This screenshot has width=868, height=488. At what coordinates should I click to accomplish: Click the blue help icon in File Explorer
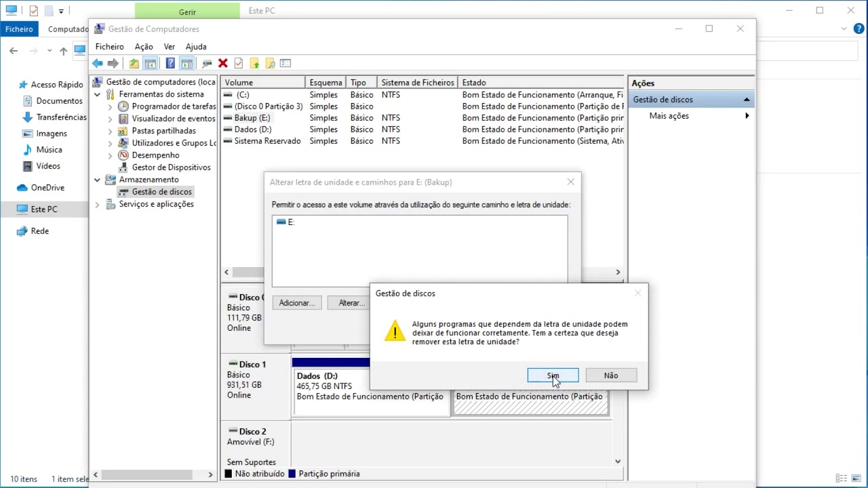pos(859,29)
